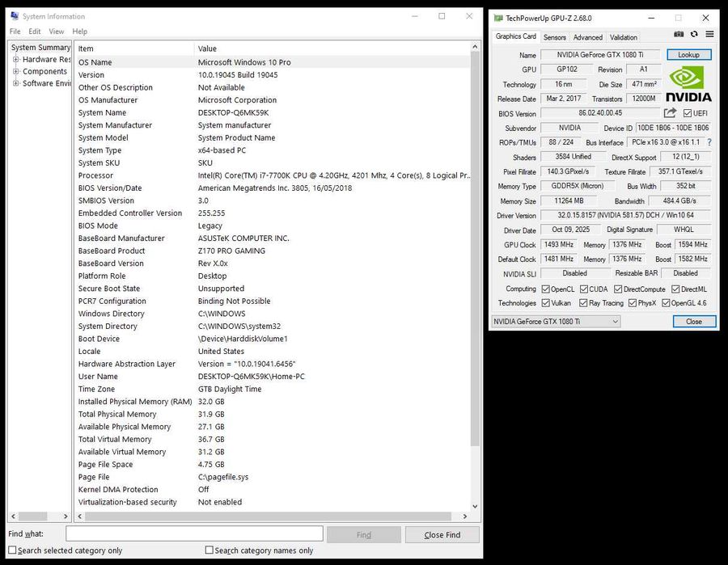Click the Time Zone row
Image resolution: width=728 pixels, height=565 pixels.
[x=272, y=389]
